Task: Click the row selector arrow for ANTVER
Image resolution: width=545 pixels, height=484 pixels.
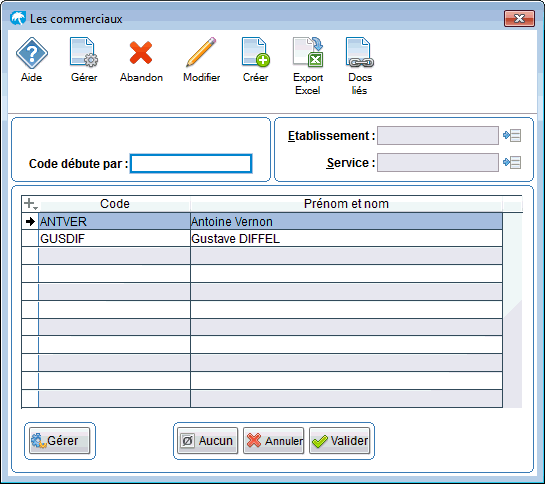Action: point(30,221)
